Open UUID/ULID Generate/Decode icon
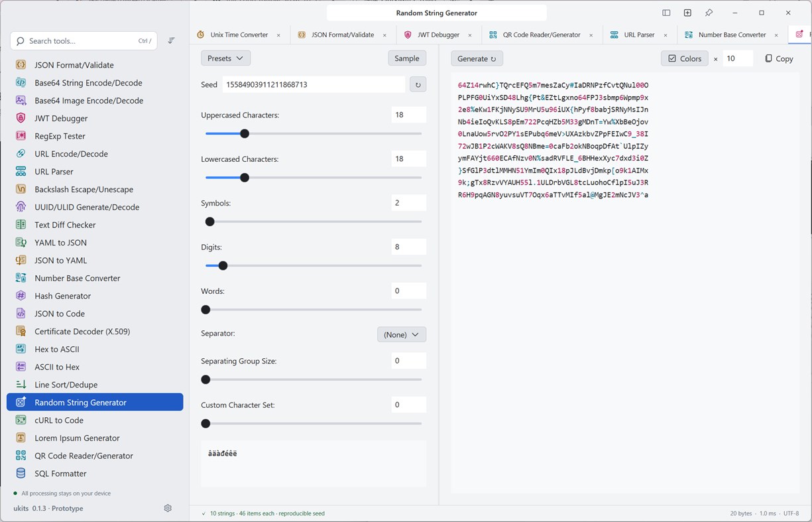Viewport: 812px width, 522px height. click(x=21, y=207)
